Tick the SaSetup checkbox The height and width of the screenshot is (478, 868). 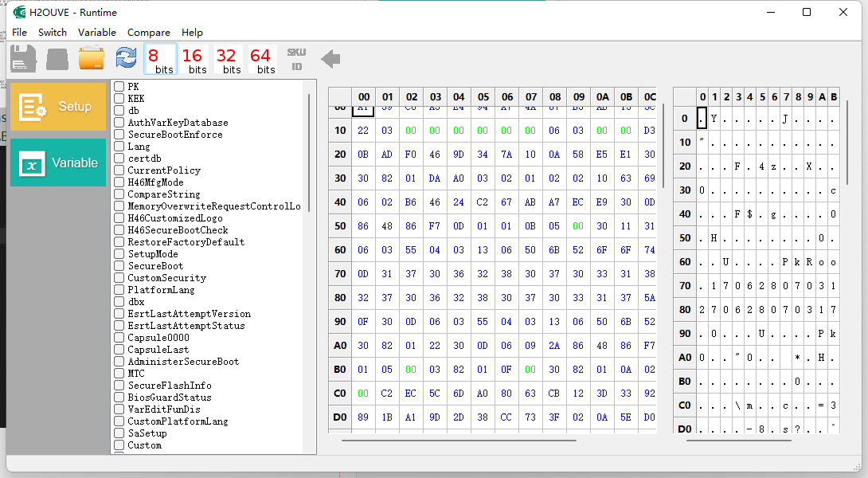(119, 433)
